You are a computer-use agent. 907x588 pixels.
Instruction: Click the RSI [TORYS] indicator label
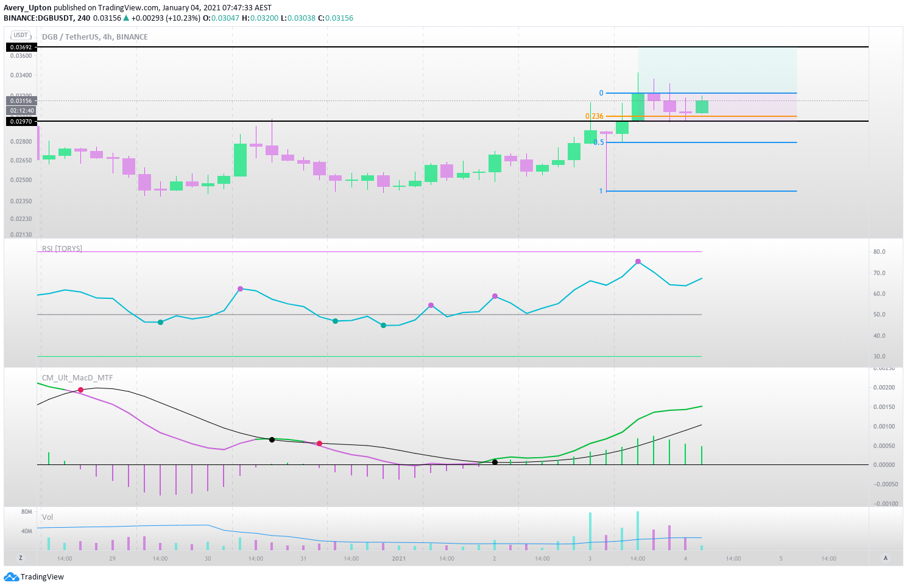pyautogui.click(x=62, y=248)
